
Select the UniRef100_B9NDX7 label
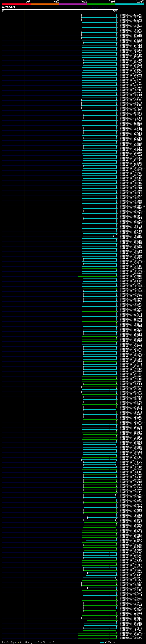coord(131,336)
